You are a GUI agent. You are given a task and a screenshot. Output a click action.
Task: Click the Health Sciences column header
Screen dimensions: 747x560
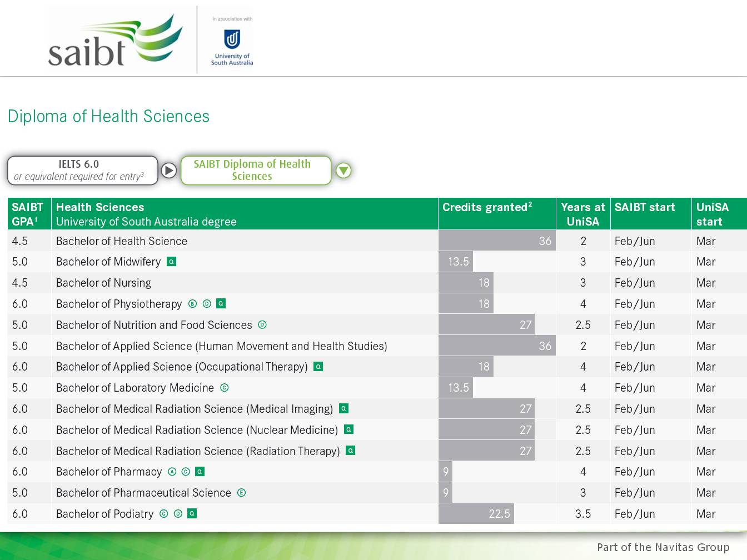[x=245, y=214]
